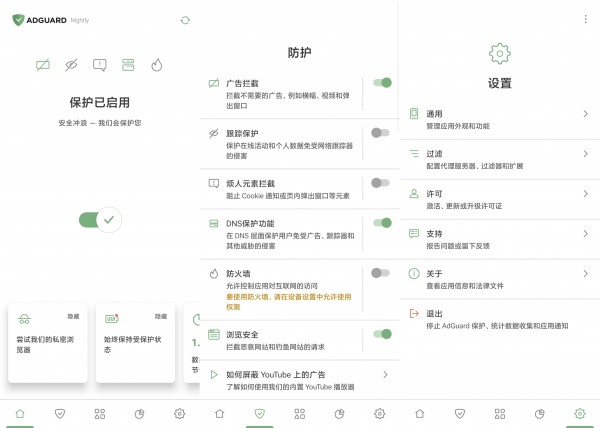The image size is (600, 428).
Task: Enable the 跟踪保护 switch
Action: [x=380, y=133]
